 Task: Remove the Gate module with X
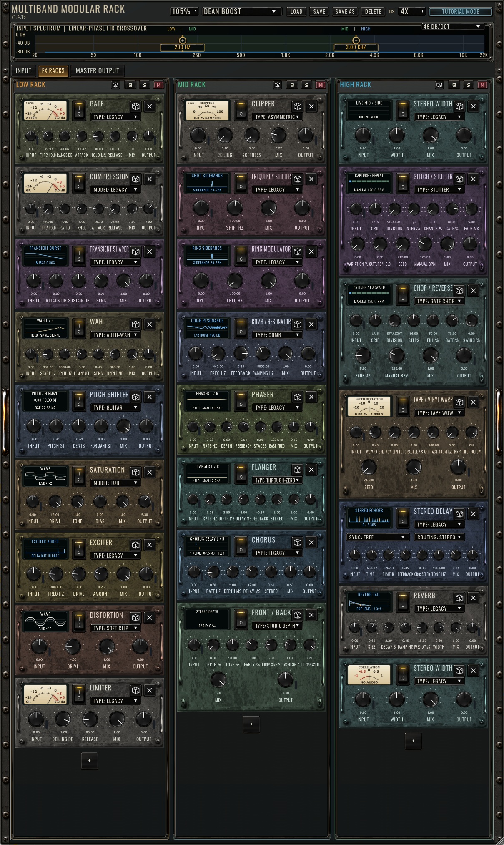pos(150,106)
